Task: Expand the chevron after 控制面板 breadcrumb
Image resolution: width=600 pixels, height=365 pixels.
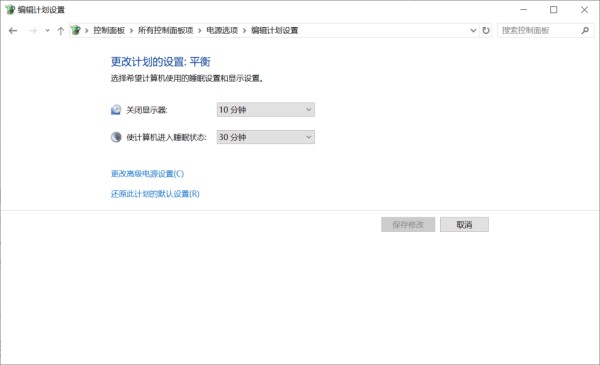Action: tap(131, 31)
